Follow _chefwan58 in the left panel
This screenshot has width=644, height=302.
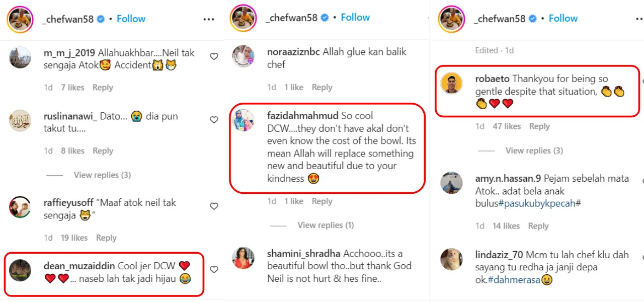131,19
